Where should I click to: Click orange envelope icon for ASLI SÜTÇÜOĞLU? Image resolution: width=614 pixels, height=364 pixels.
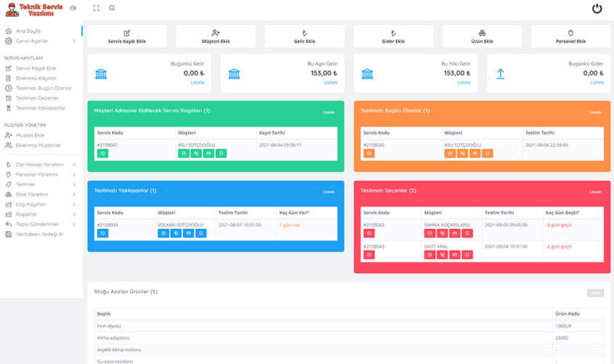click(475, 153)
